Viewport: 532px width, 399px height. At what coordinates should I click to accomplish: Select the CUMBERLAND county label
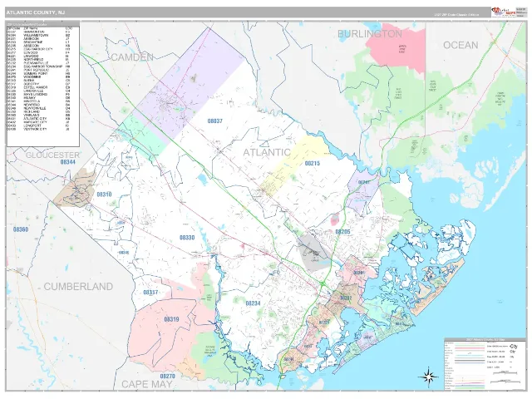point(78,287)
